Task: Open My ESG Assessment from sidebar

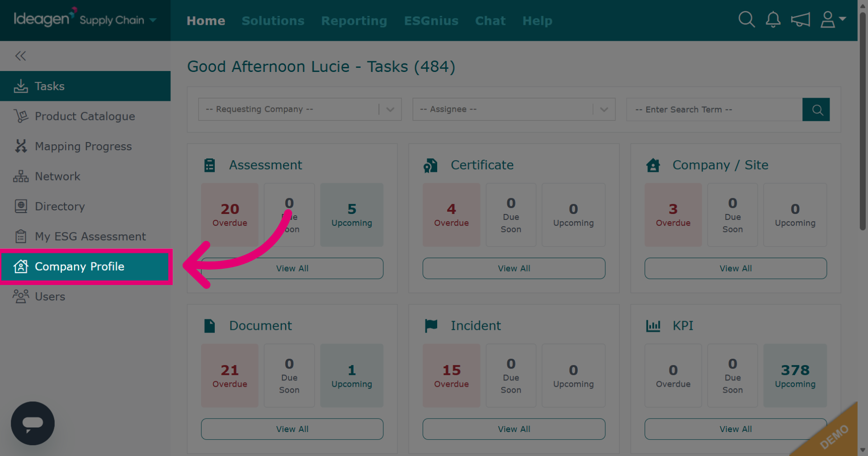Action: tap(85, 236)
